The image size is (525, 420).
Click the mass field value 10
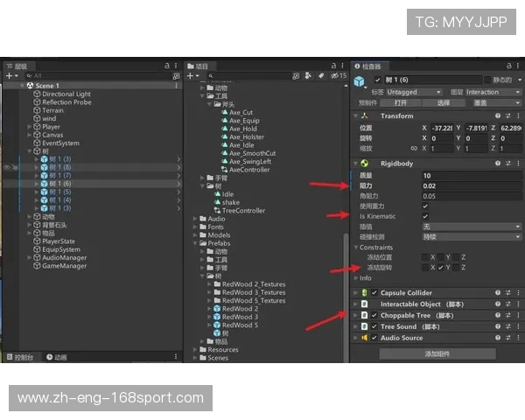472,176
